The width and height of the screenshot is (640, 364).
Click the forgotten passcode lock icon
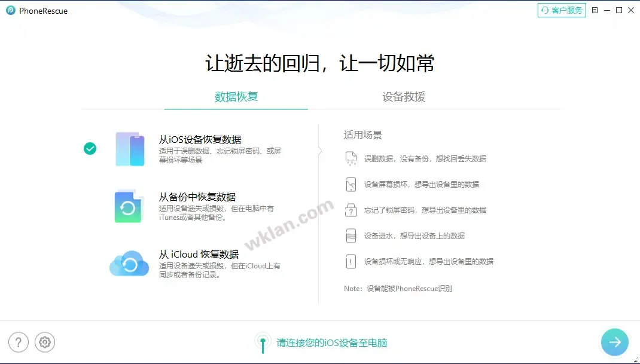tap(351, 210)
